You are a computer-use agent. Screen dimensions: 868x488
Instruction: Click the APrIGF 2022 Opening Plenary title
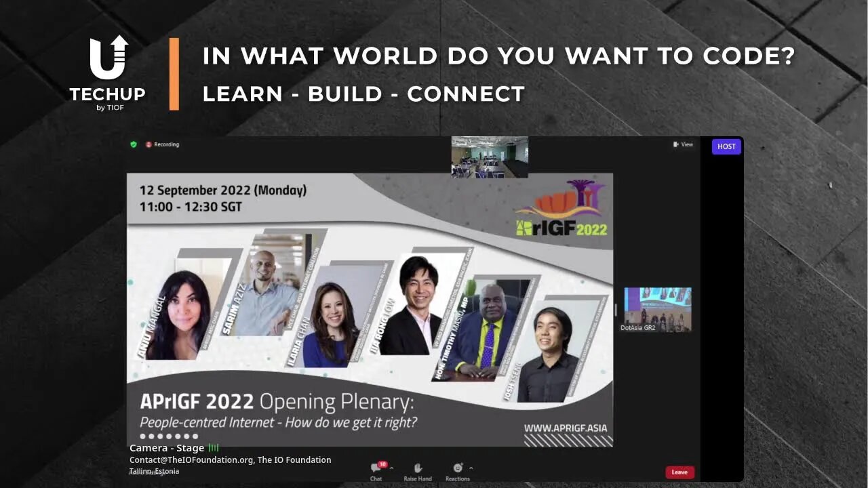coord(277,403)
